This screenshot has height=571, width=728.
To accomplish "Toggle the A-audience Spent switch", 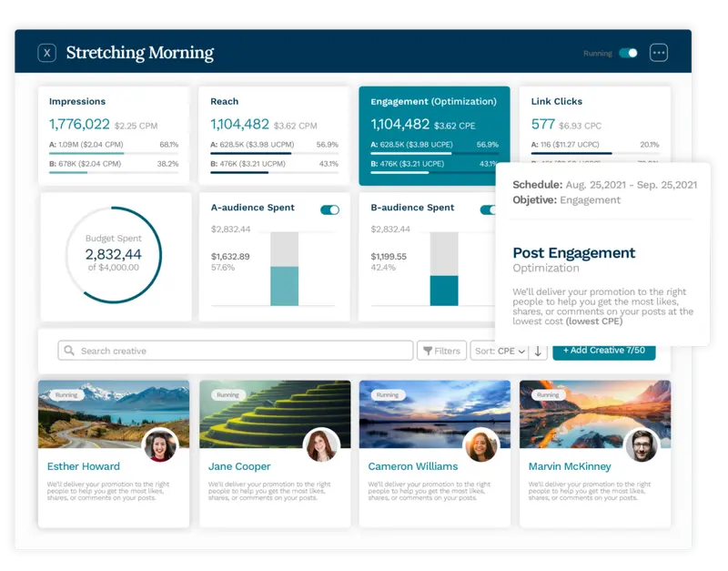I will tap(329, 209).
